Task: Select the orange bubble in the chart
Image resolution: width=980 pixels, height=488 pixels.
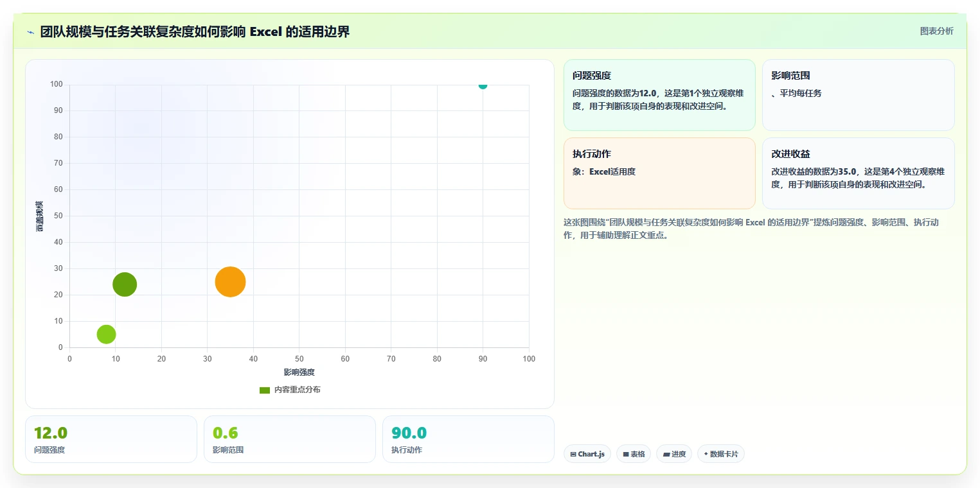Action: pyautogui.click(x=230, y=282)
